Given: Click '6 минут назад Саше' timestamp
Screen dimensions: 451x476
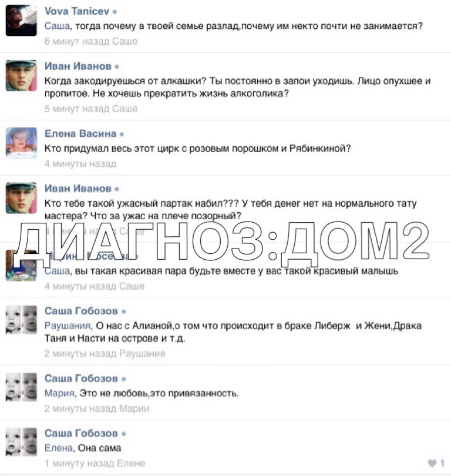Looking at the screenshot, I should coord(91,41).
